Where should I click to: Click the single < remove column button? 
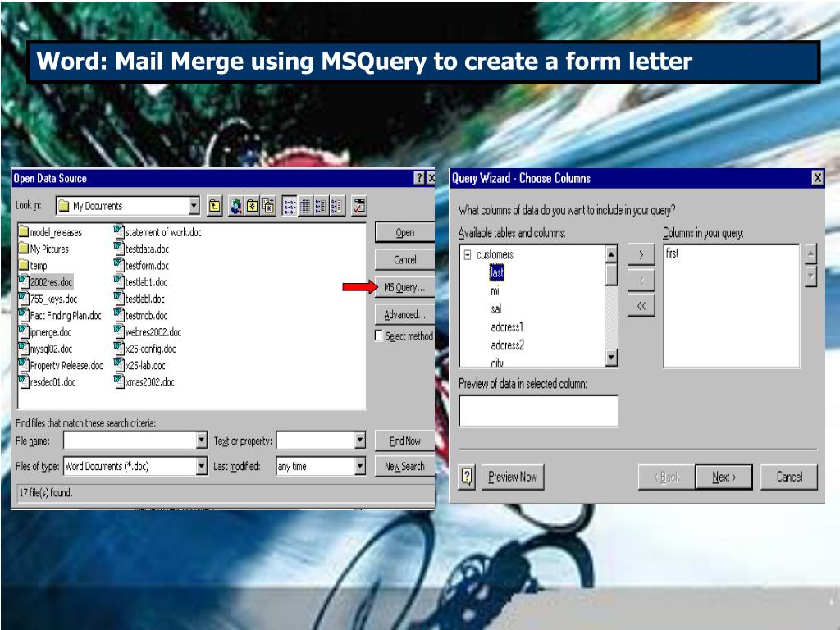[x=641, y=281]
